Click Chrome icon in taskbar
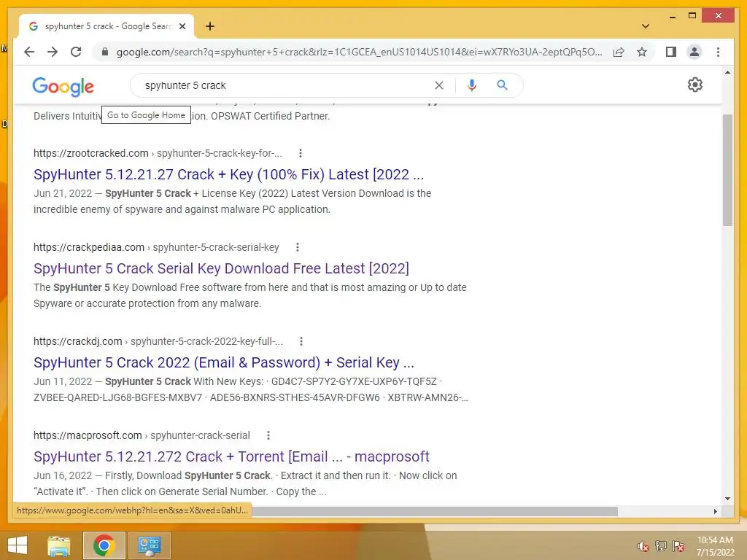The image size is (747, 560). pyautogui.click(x=104, y=545)
